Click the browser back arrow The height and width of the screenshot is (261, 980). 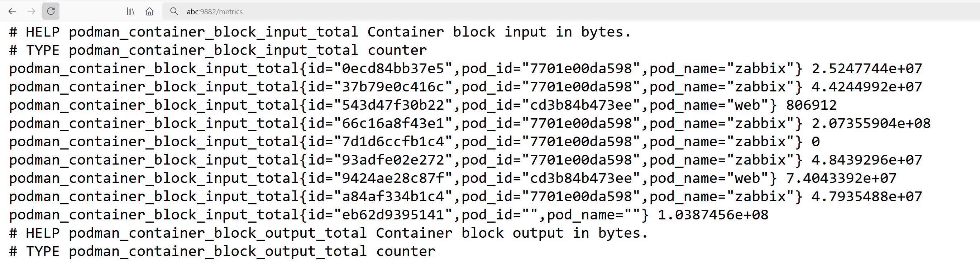[12, 11]
